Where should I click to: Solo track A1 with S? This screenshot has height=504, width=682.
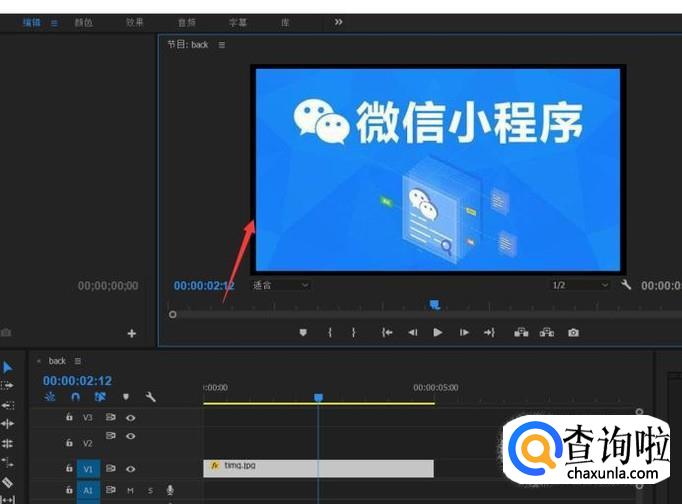click(x=150, y=491)
